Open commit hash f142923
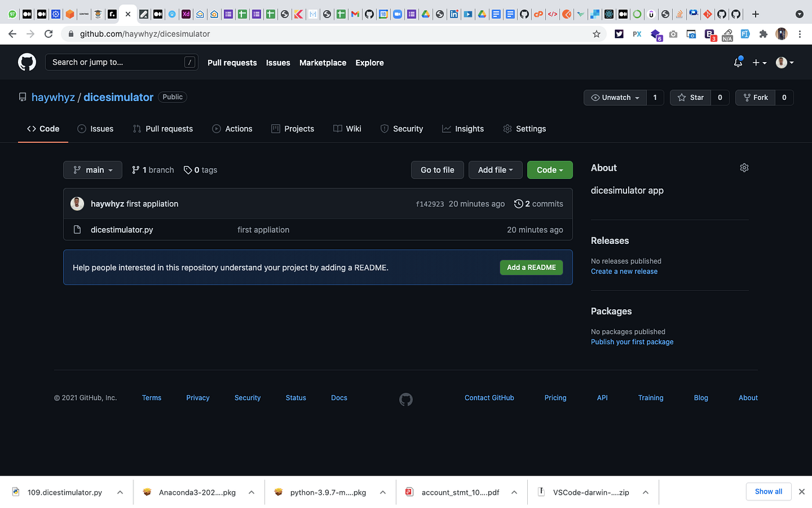Screen dimensions: 812x508 click(x=430, y=204)
